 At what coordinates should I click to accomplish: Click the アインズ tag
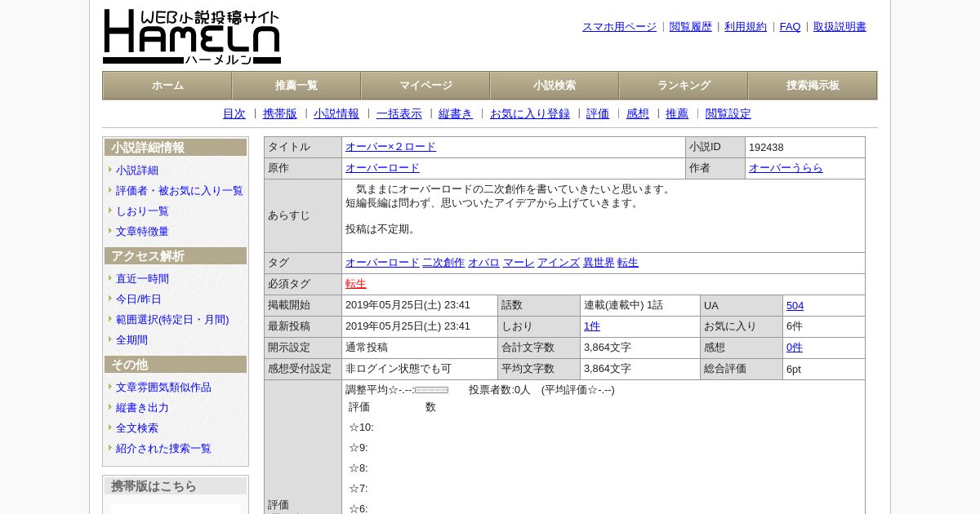tap(559, 263)
